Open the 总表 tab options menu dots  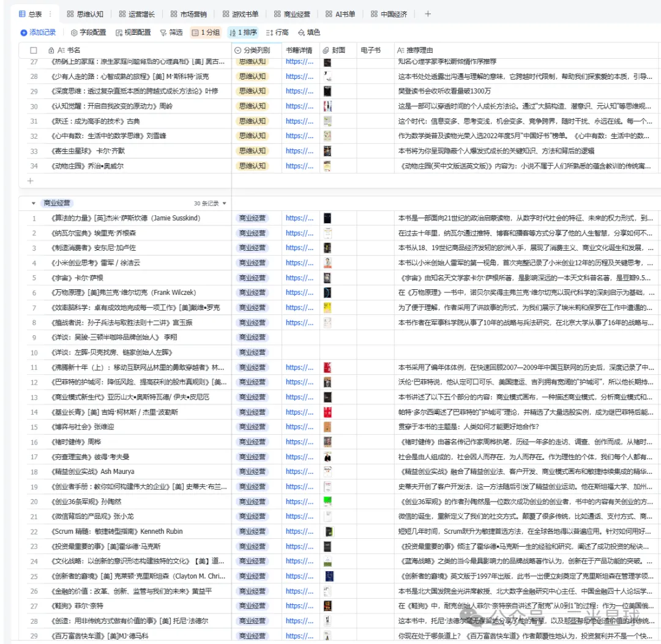[50, 13]
